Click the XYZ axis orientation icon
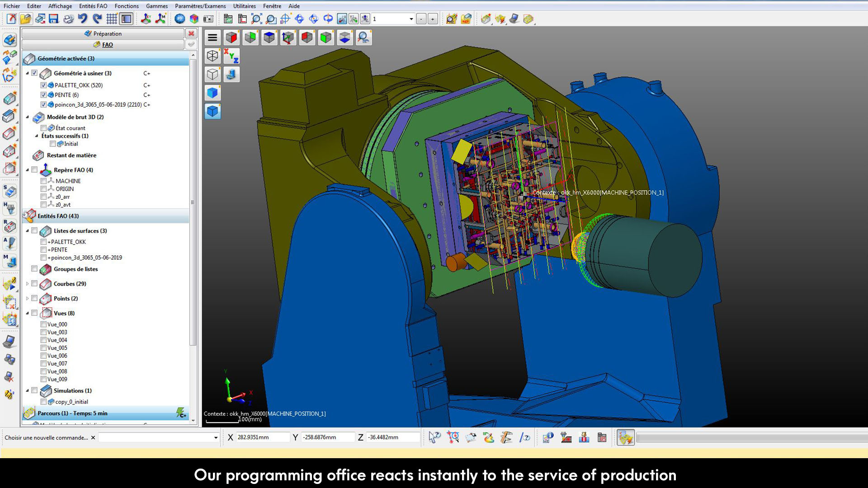 (x=231, y=56)
